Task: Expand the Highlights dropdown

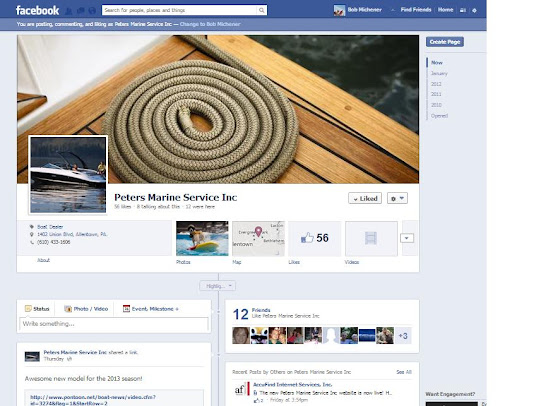Action: click(x=218, y=286)
